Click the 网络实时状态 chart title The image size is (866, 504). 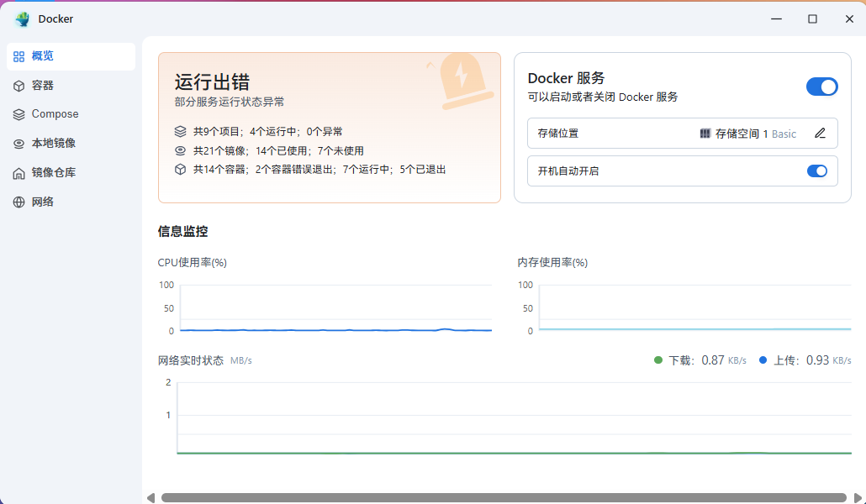pyautogui.click(x=191, y=360)
